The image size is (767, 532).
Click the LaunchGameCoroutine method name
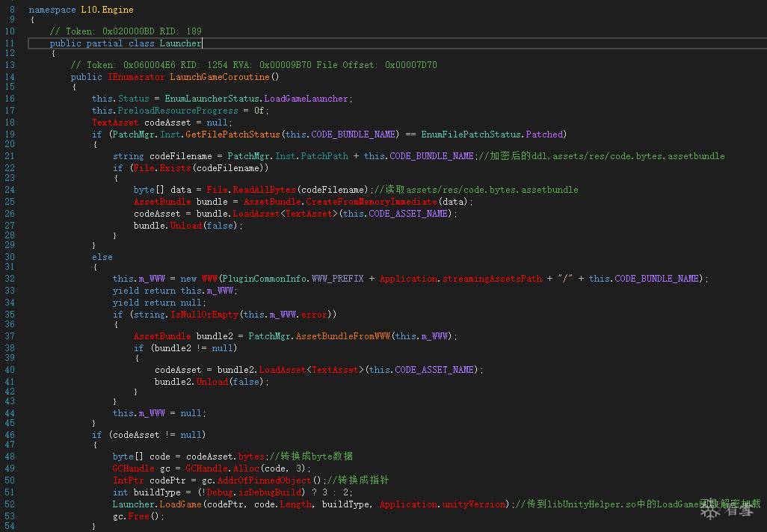[x=221, y=76]
